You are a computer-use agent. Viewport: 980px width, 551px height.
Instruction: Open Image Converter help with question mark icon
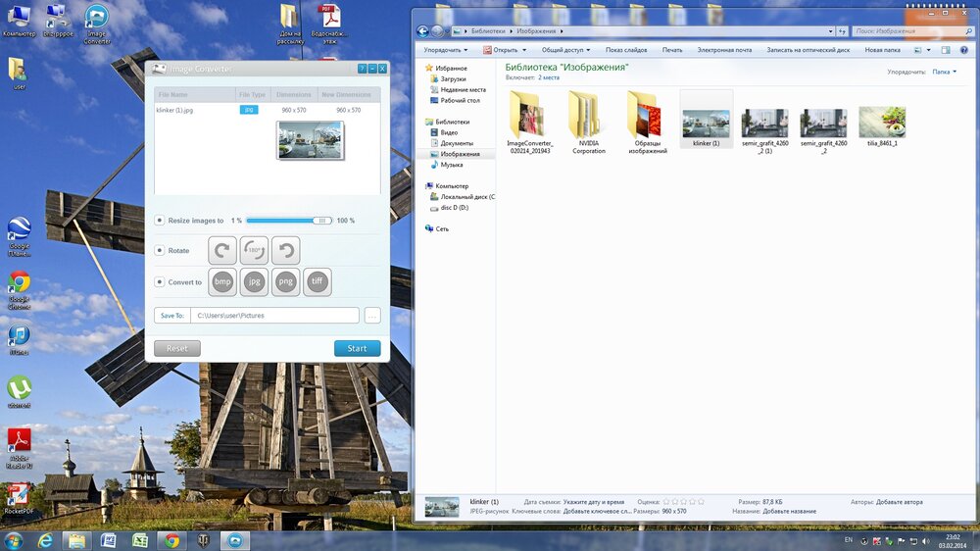(x=362, y=69)
